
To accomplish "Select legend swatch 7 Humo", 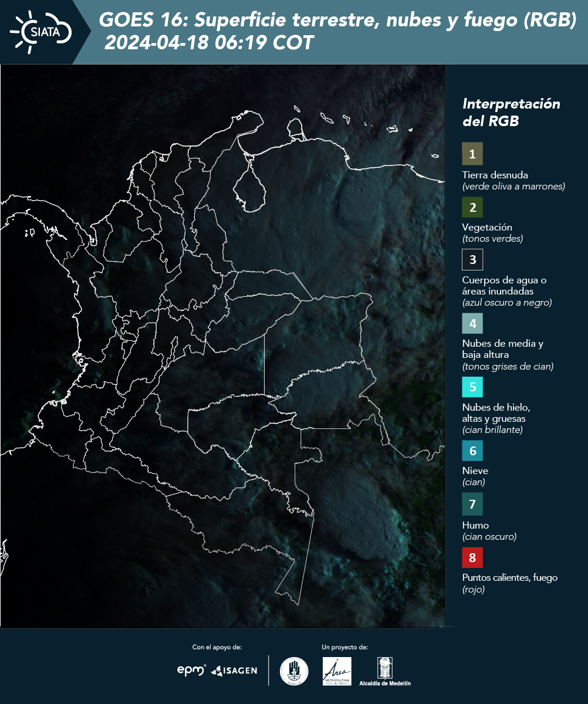I will (x=472, y=504).
